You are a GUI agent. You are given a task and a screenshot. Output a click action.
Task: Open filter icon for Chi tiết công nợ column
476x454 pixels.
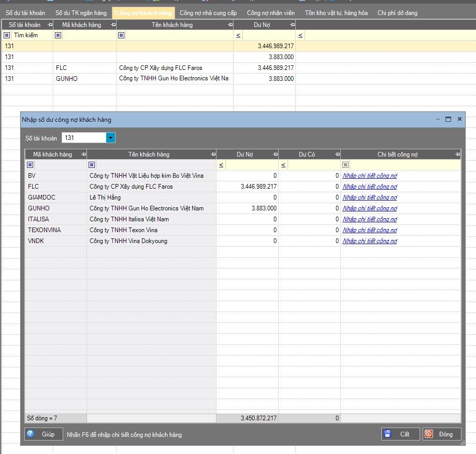click(x=345, y=165)
